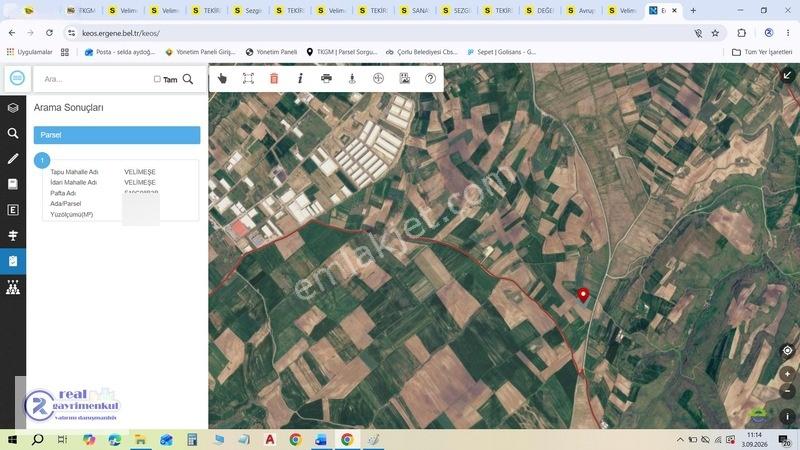The image size is (800, 450).
Task: Click the red location marker on map
Action: coord(583,295)
